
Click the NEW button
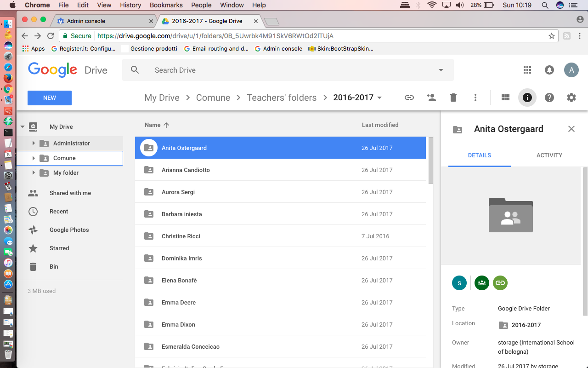tap(50, 98)
